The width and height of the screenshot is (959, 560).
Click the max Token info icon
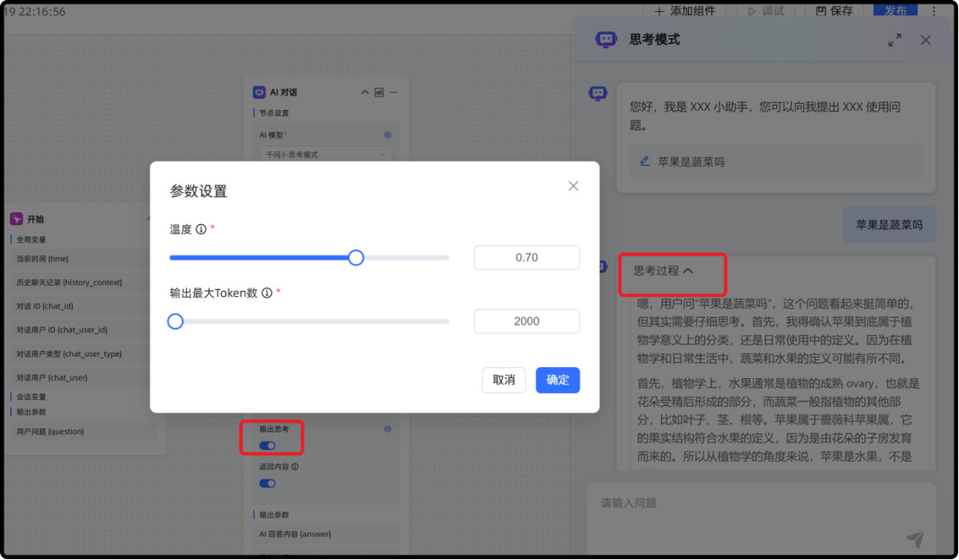pyautogui.click(x=267, y=293)
